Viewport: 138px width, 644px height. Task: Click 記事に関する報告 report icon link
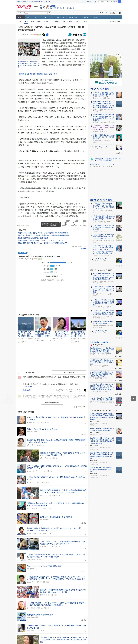[23, 226]
